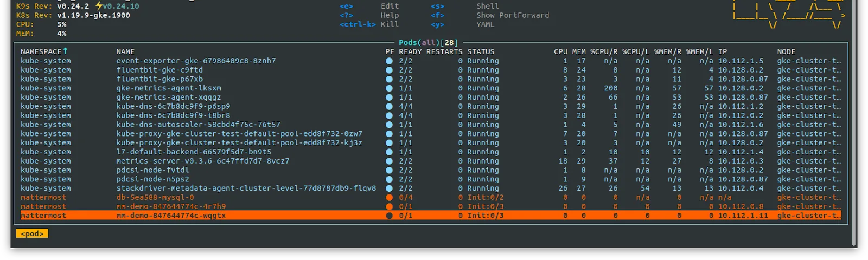Click the port-forward dot for kube-dns-6c7b8dc9f9-p6sp9
The height and width of the screenshot is (260, 868).
point(389,107)
